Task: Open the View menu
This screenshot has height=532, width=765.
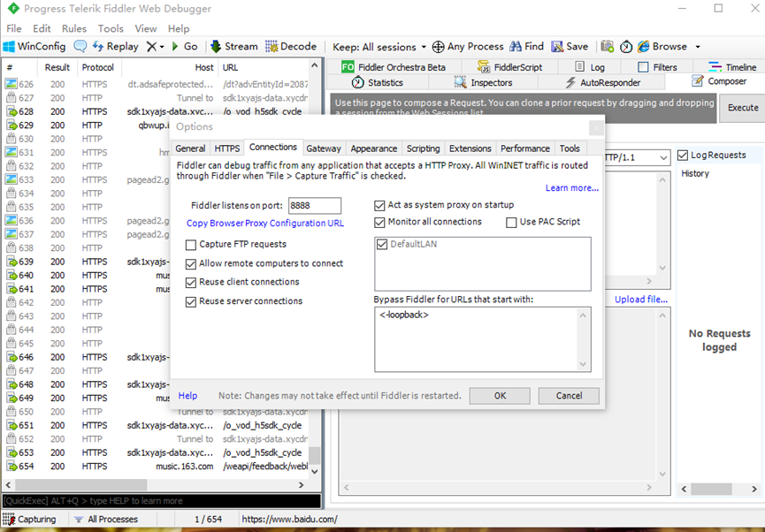Action: (x=145, y=28)
